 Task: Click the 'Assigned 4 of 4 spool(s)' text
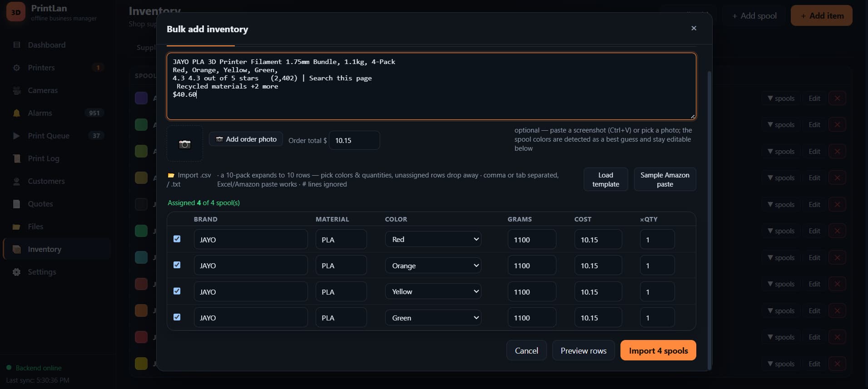click(203, 203)
